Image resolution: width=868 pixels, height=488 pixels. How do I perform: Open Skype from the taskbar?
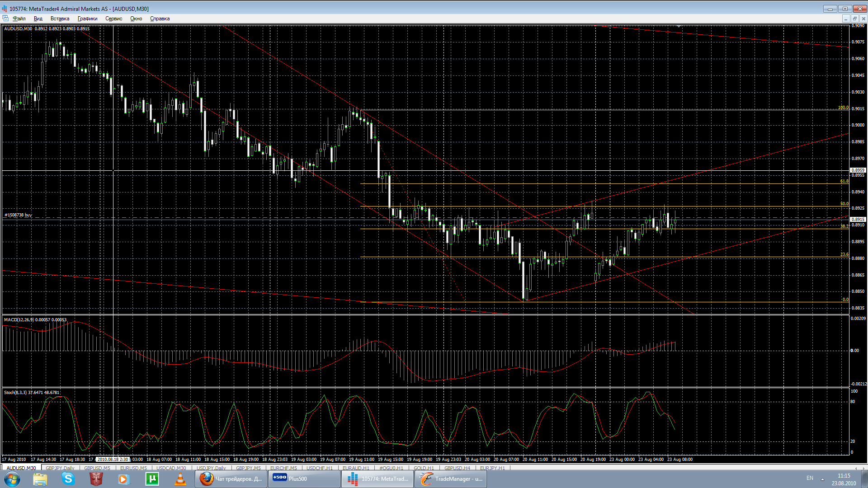point(68,479)
